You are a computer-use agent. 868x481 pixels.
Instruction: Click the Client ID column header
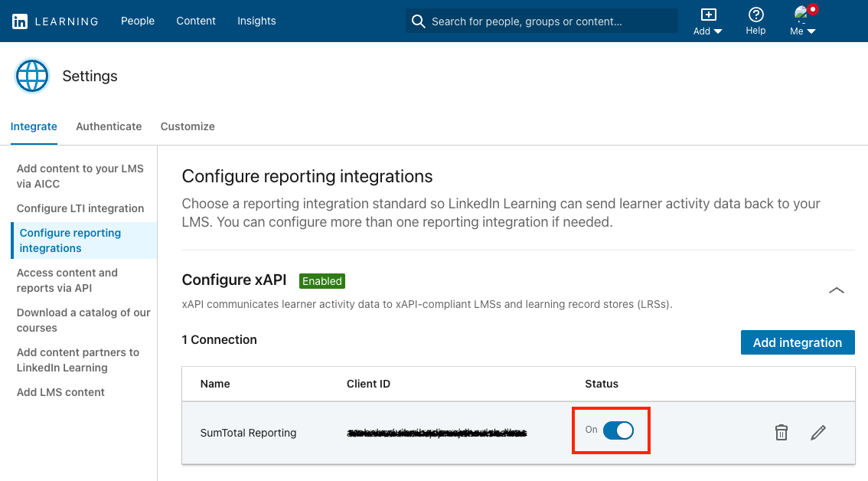tap(368, 384)
